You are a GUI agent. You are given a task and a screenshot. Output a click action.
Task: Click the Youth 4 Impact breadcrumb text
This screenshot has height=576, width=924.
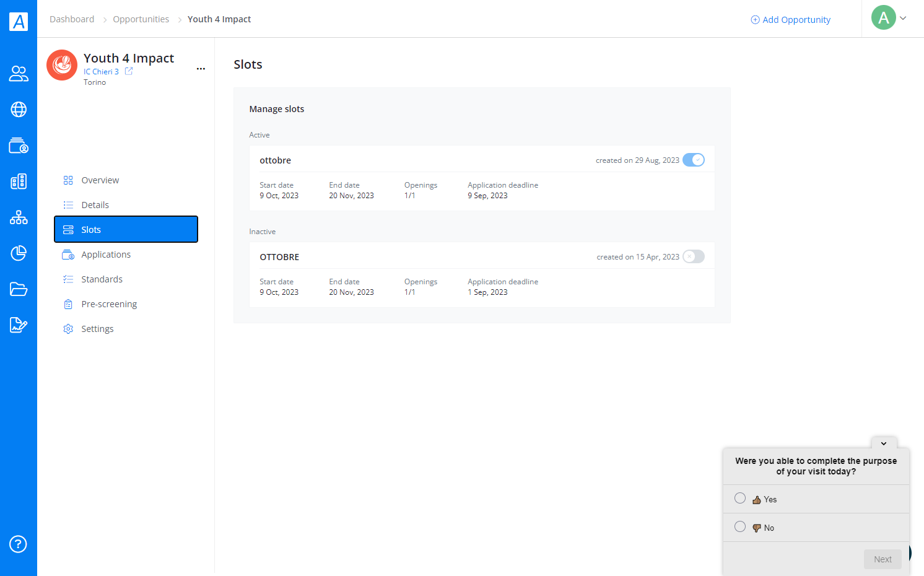coord(219,19)
